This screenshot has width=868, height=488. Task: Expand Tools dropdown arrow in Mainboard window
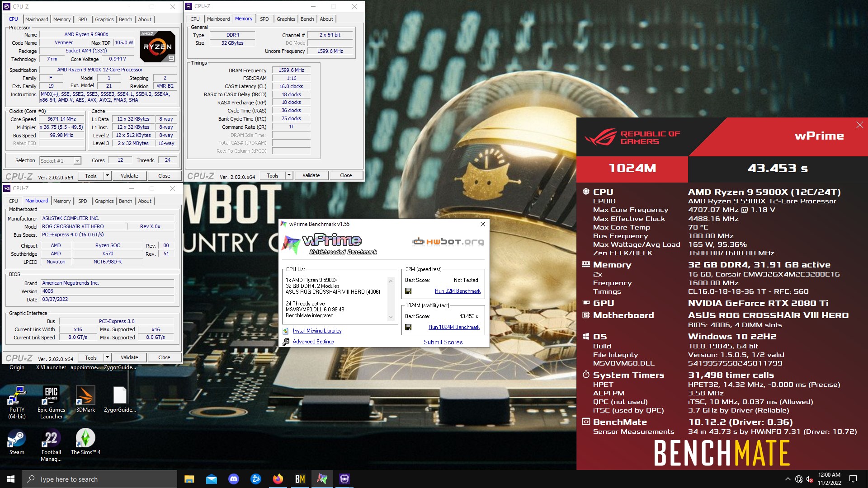tap(107, 357)
